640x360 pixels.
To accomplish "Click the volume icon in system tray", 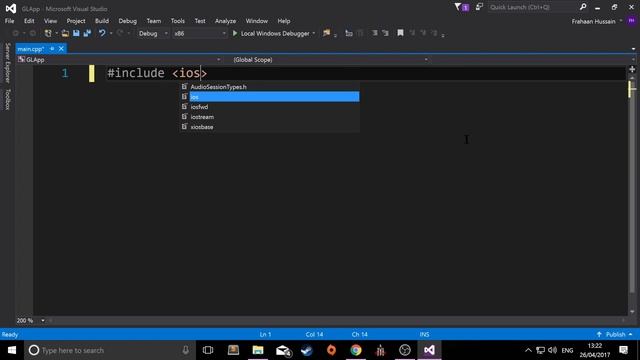I will (553, 350).
